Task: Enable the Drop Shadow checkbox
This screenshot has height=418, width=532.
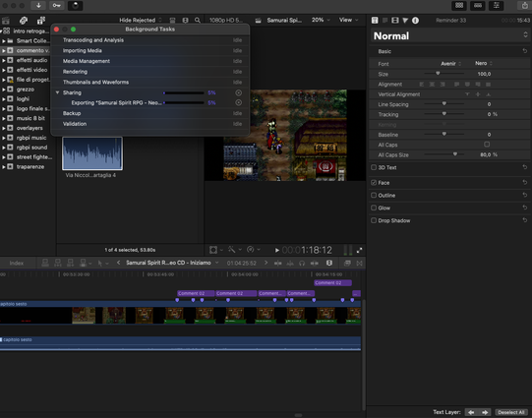Action: pyautogui.click(x=374, y=220)
